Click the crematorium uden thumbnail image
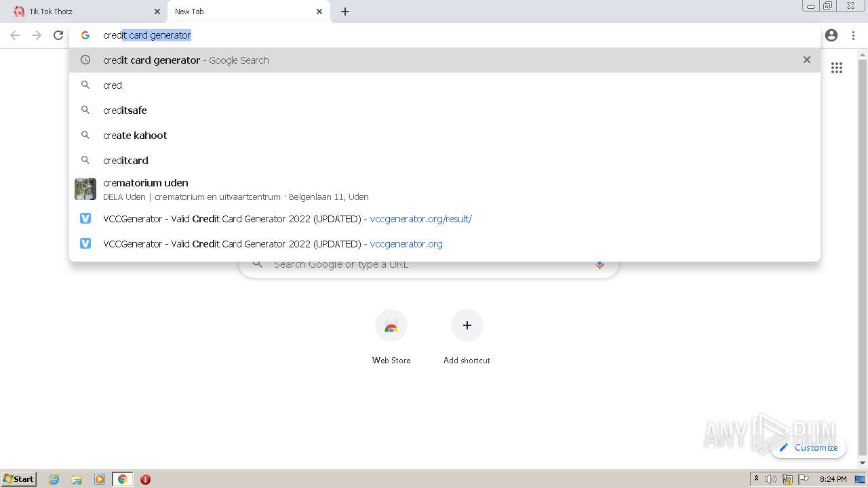Image resolution: width=868 pixels, height=488 pixels. pos(85,189)
